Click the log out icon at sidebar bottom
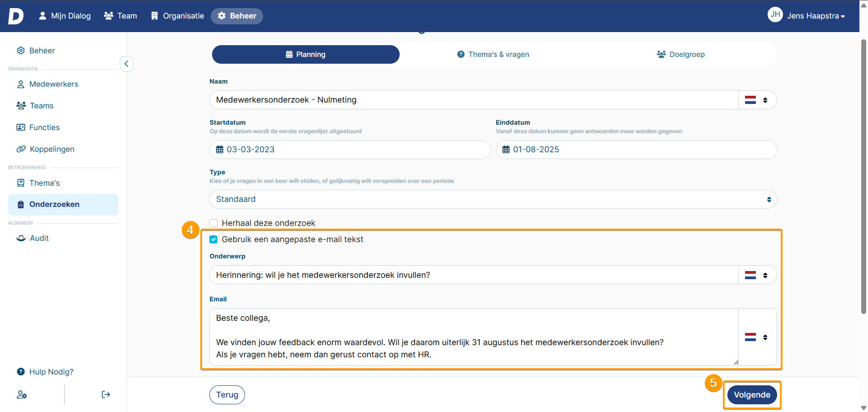Screen dimensions: 868x412 106,395
